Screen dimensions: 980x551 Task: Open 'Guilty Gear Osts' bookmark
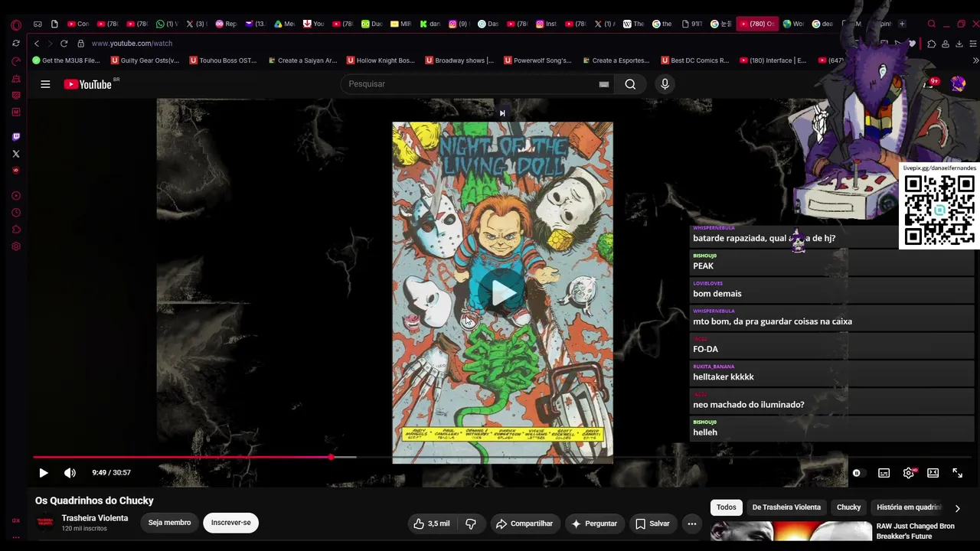point(145,60)
